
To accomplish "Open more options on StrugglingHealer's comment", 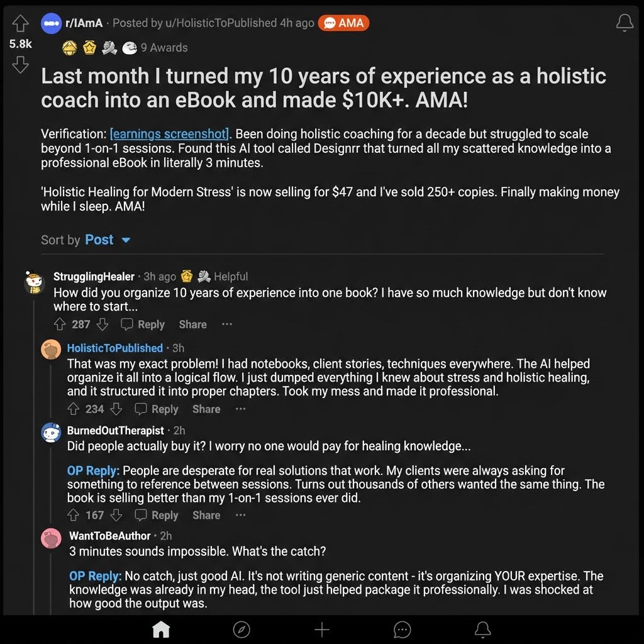I will tap(226, 325).
